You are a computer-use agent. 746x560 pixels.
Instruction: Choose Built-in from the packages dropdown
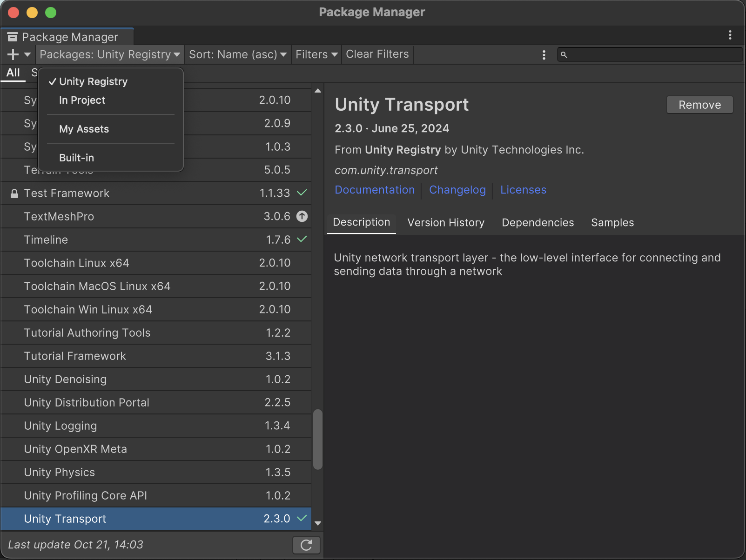click(76, 158)
